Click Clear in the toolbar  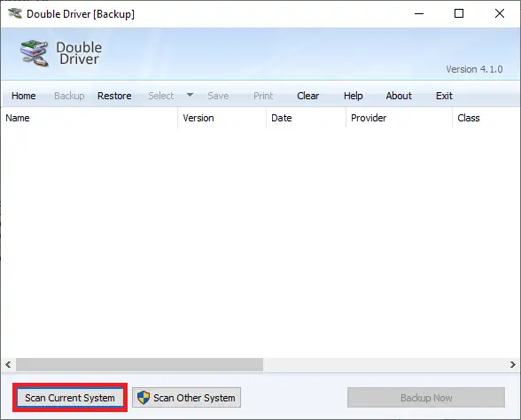tap(307, 96)
